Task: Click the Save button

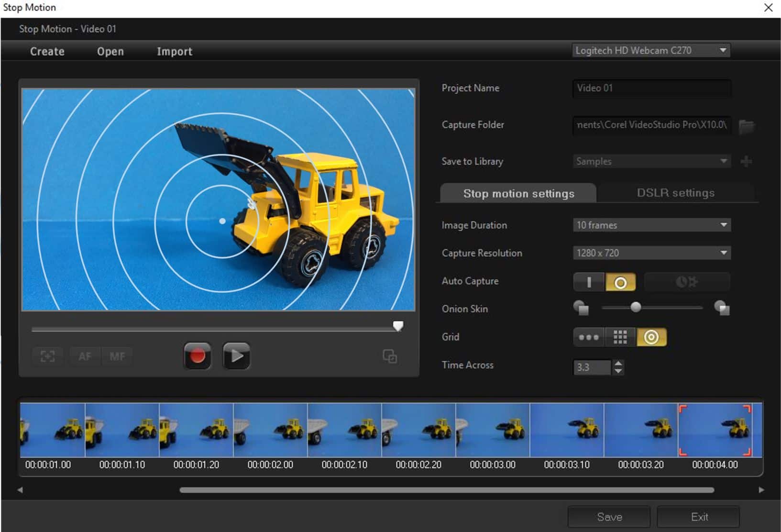Action: tap(609, 517)
